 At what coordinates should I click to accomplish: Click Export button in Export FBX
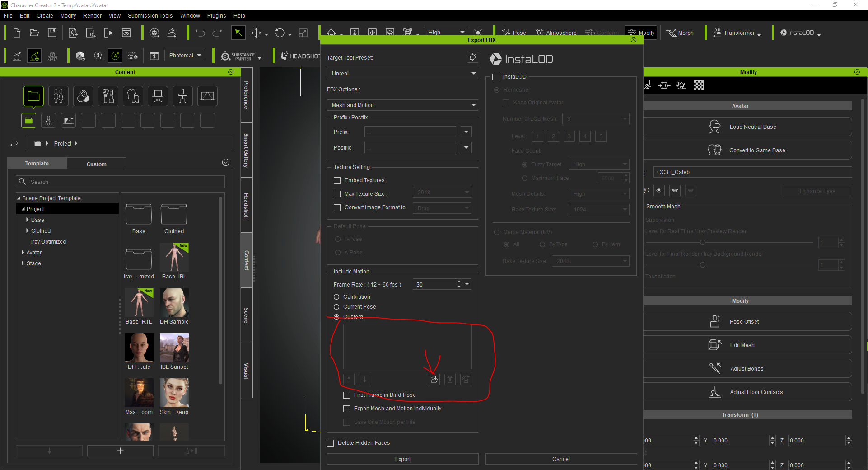pyautogui.click(x=402, y=459)
